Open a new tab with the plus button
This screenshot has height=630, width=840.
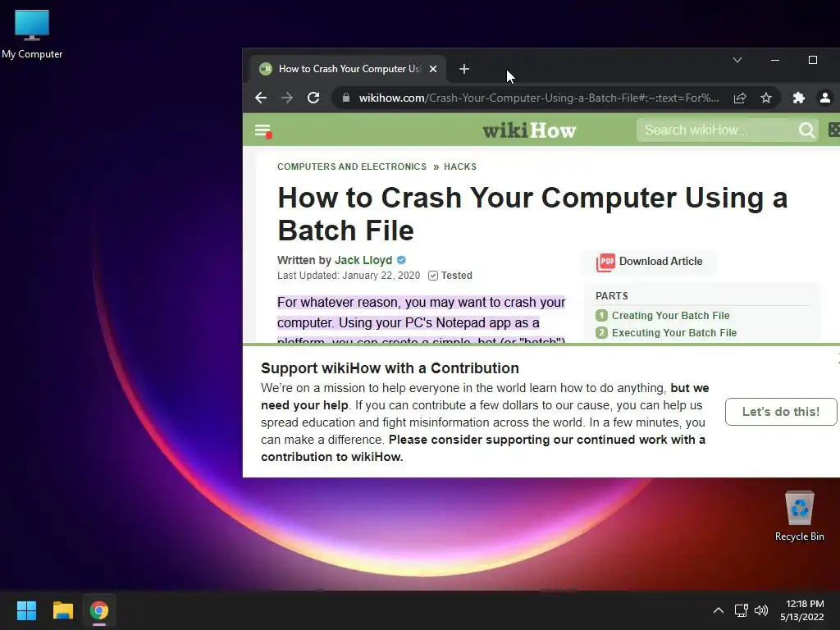(x=464, y=69)
